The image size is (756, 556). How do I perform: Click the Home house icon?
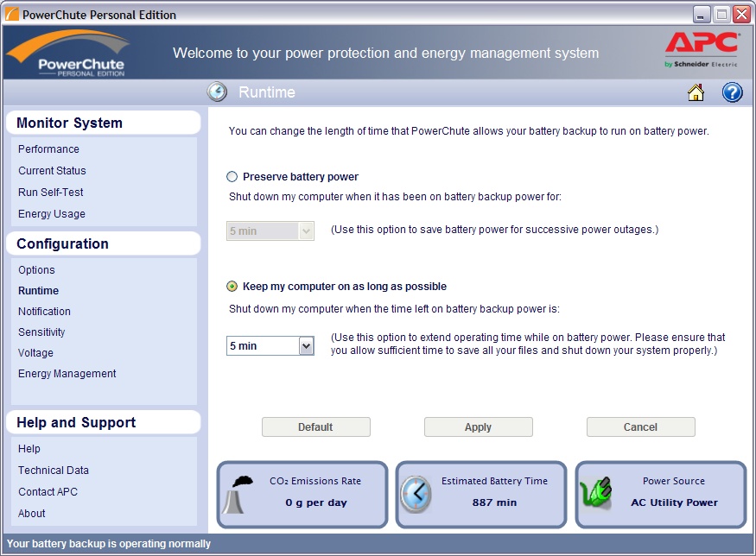pyautogui.click(x=696, y=92)
